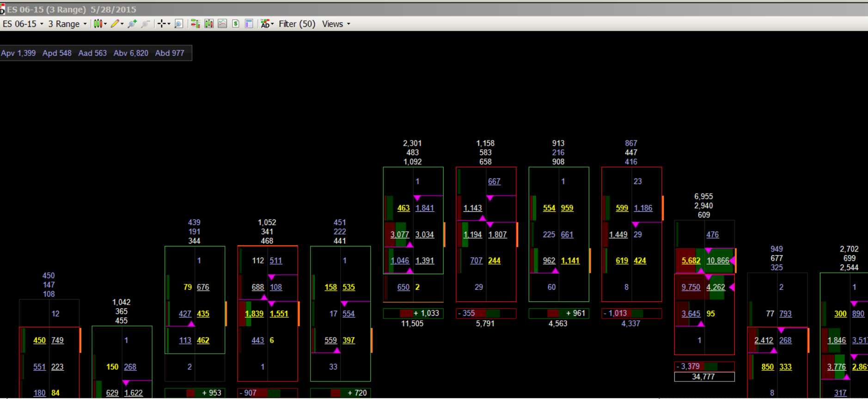Click the 676 ask volume cell
868x399 pixels.
click(x=203, y=287)
